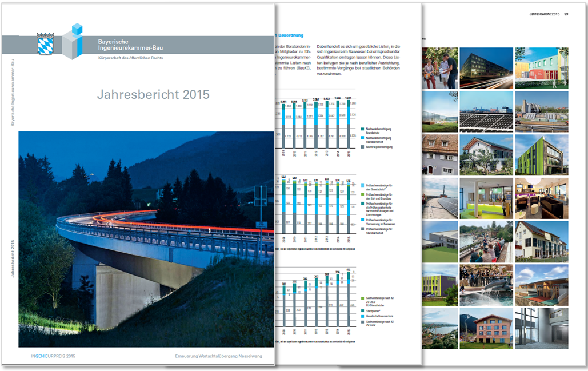The height and width of the screenshot is (371, 588).
Task: Select the Nachweisberechtigung Standsicherheit legend marker
Action: (x=362, y=137)
